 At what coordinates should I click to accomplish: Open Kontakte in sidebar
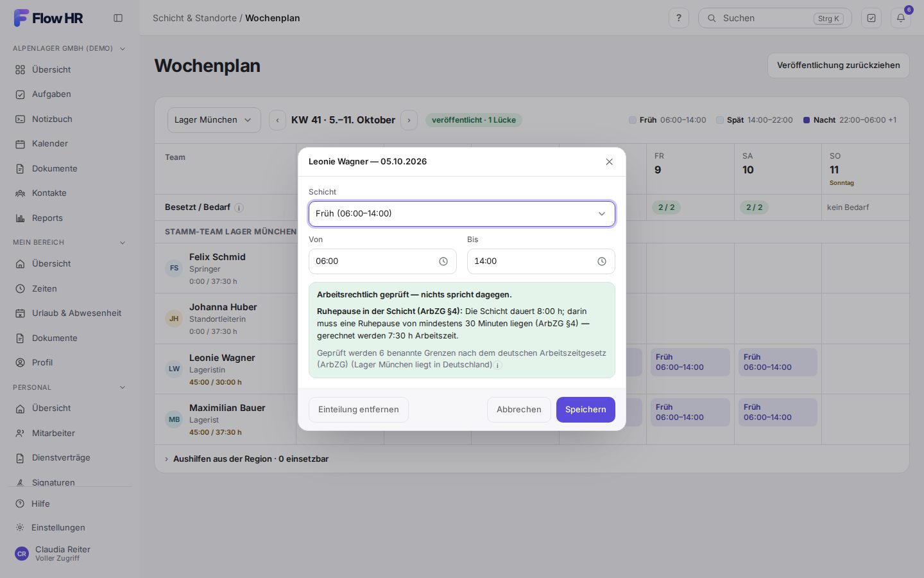point(70,193)
